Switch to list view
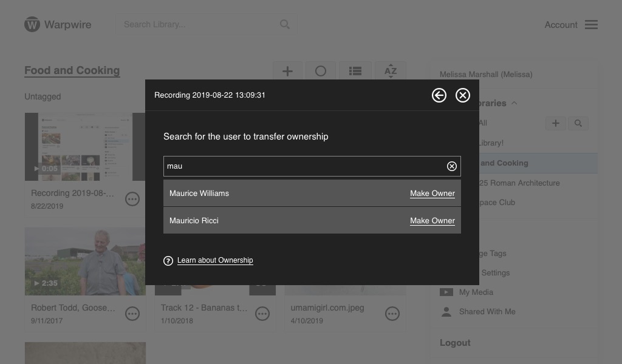The width and height of the screenshot is (622, 364). click(x=355, y=71)
